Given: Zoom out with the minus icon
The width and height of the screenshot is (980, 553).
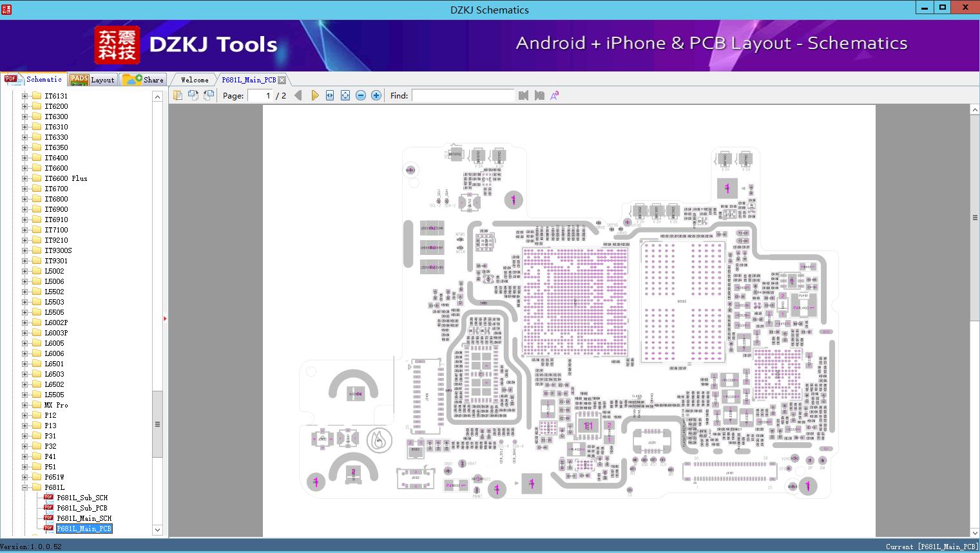Looking at the screenshot, I should (361, 95).
